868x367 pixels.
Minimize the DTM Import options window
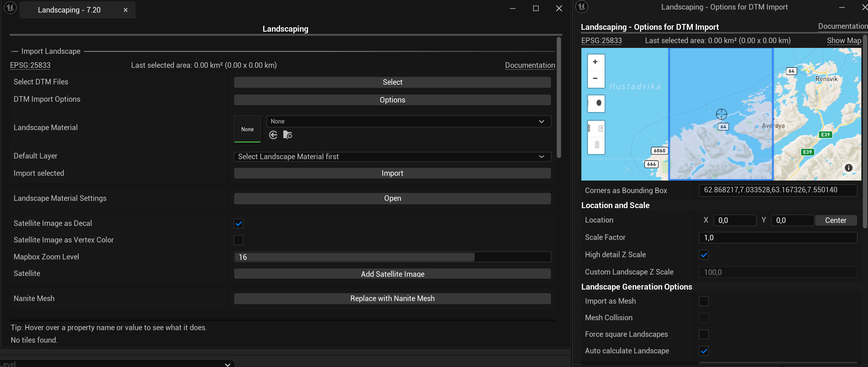[x=842, y=7]
